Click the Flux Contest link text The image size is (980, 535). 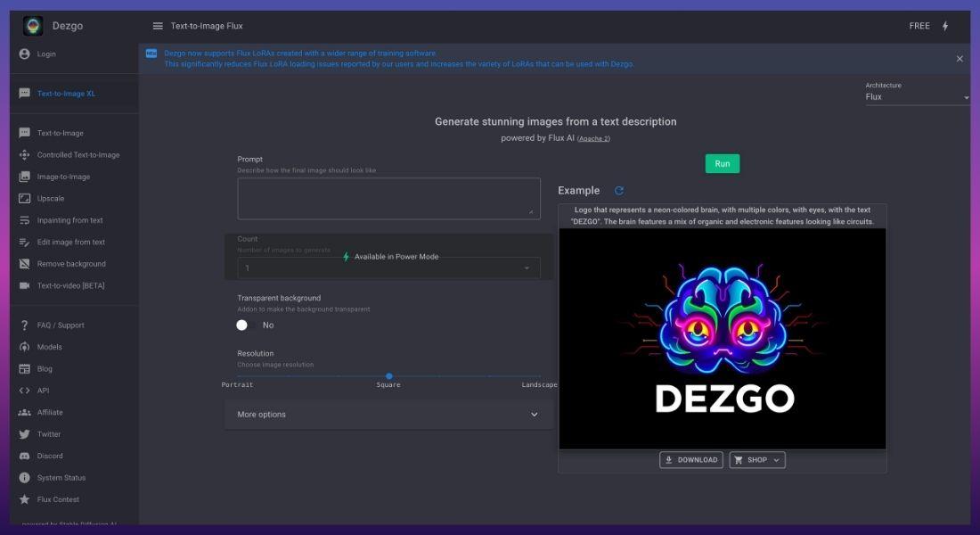pyautogui.click(x=58, y=499)
